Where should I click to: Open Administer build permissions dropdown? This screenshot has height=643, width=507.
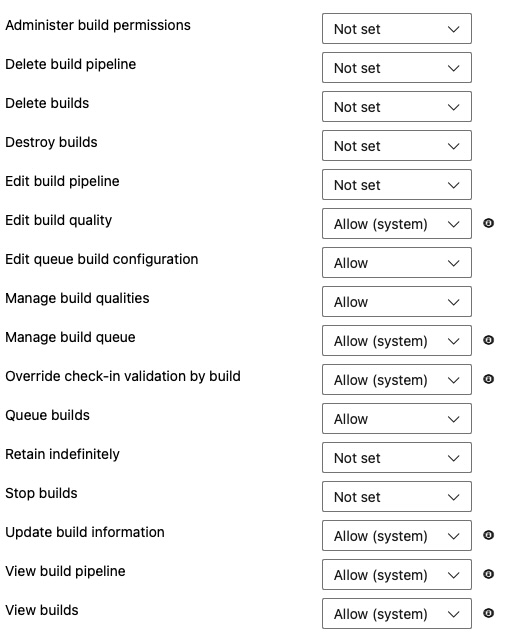tap(397, 29)
